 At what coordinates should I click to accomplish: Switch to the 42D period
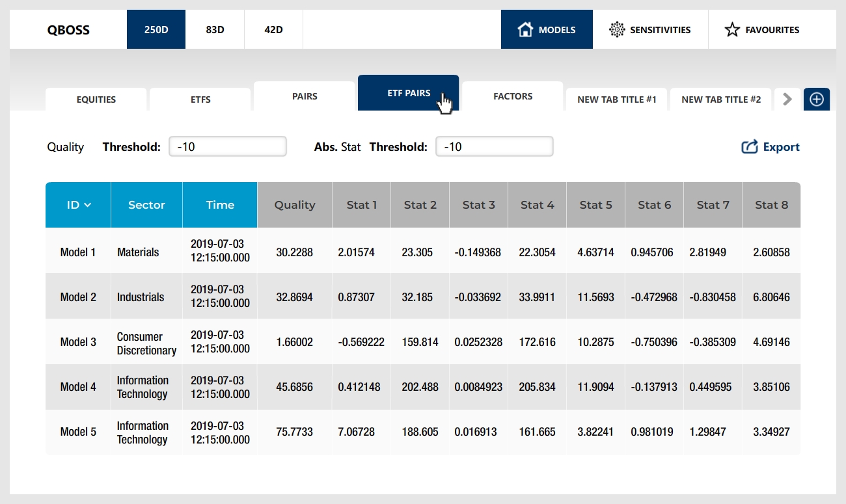pyautogui.click(x=273, y=29)
